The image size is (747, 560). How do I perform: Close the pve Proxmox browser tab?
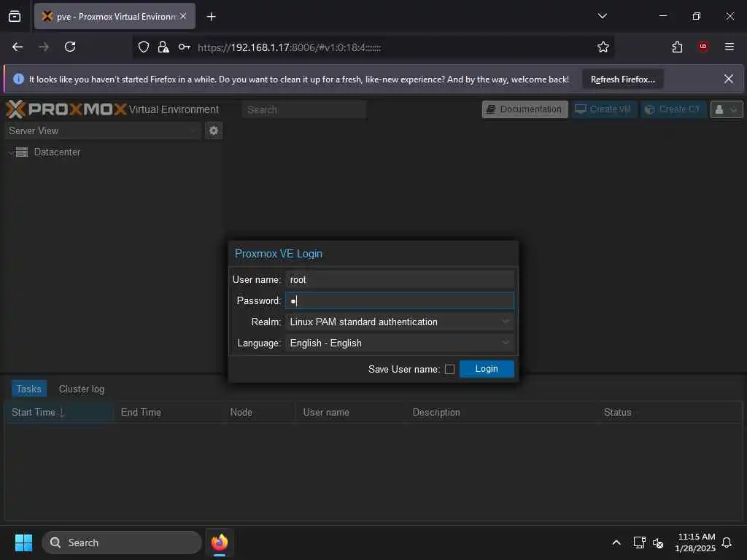[x=183, y=16]
